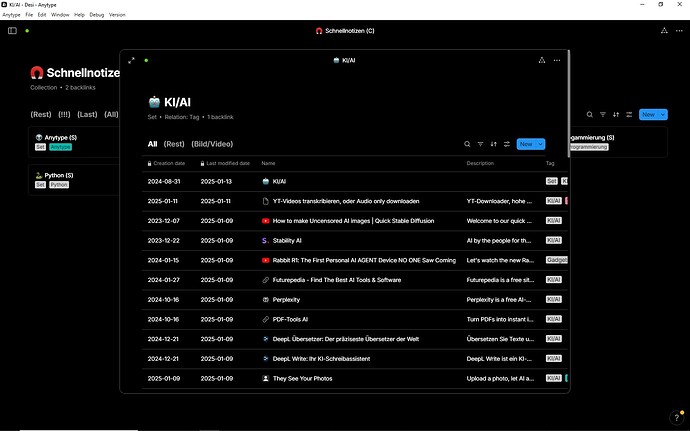
Task: Click New button in Schnellnotizen collection
Action: pyautogui.click(x=648, y=114)
